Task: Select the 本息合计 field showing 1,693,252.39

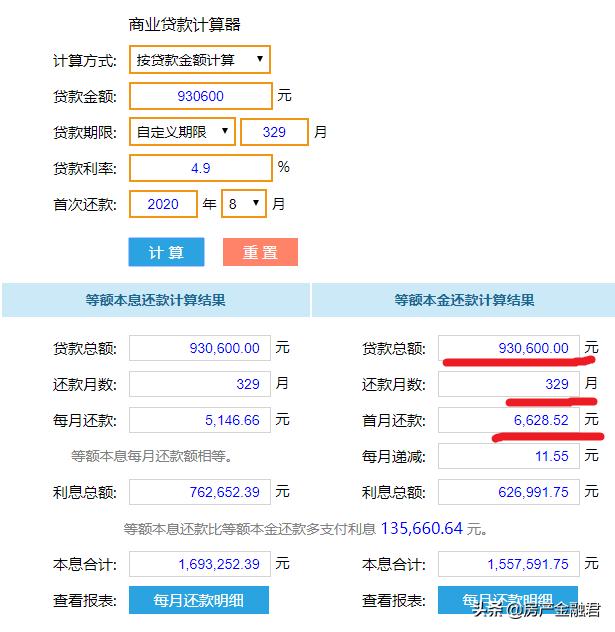Action: pyautogui.click(x=199, y=564)
